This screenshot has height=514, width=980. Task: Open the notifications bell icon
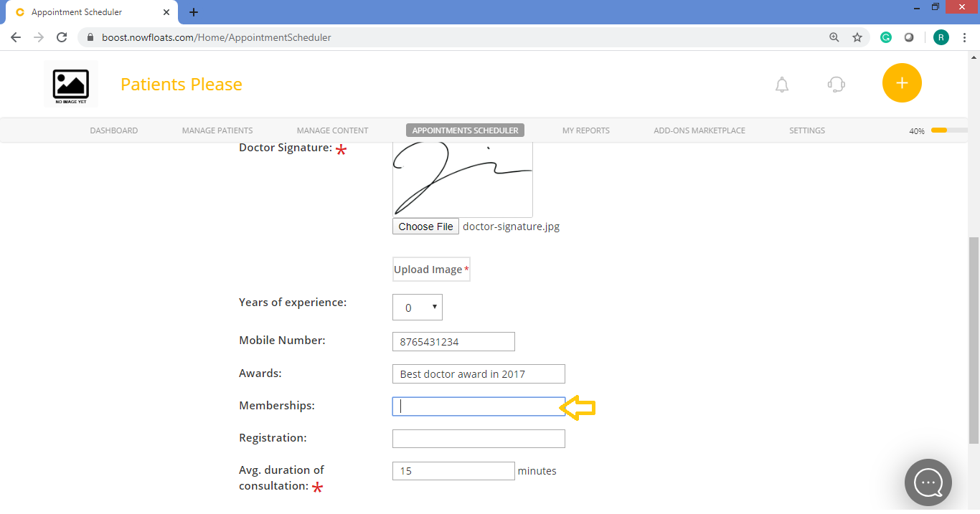[782, 85]
